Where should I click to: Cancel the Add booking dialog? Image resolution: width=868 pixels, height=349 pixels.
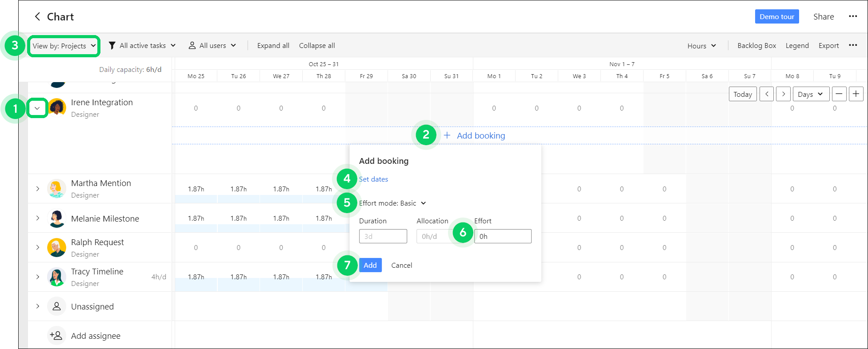coord(402,265)
